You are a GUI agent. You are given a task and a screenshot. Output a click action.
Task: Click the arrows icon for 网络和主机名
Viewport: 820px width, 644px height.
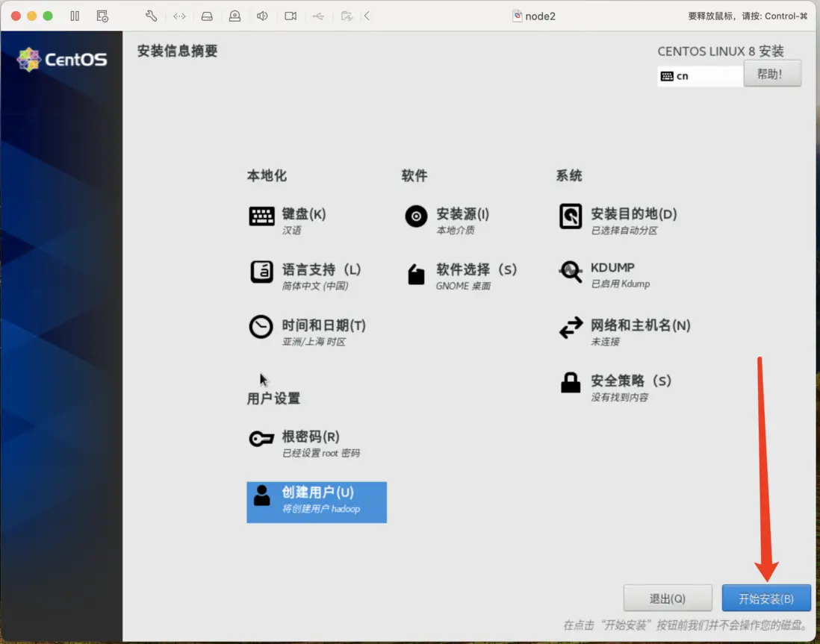571,328
